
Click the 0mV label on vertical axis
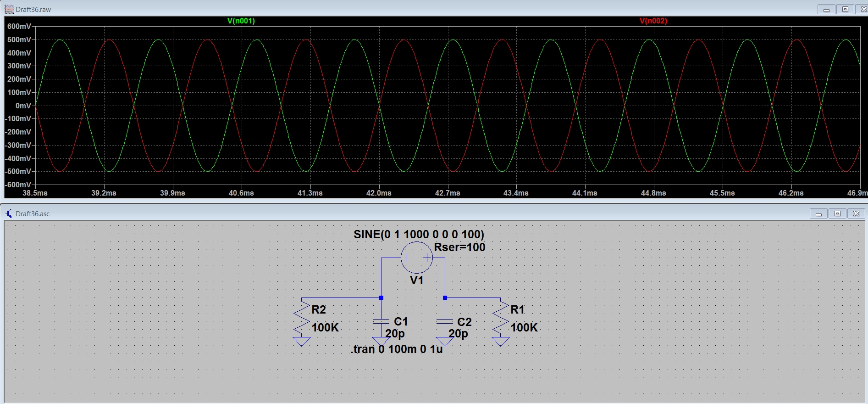23,106
